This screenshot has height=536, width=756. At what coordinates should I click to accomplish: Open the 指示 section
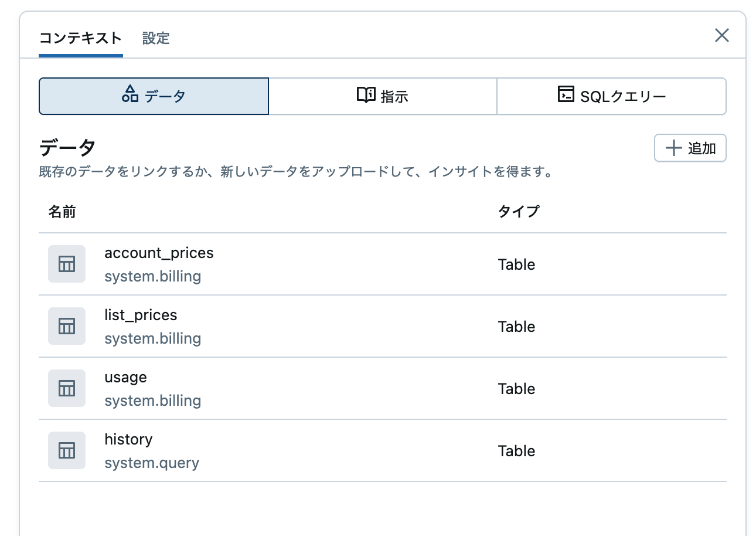382,96
